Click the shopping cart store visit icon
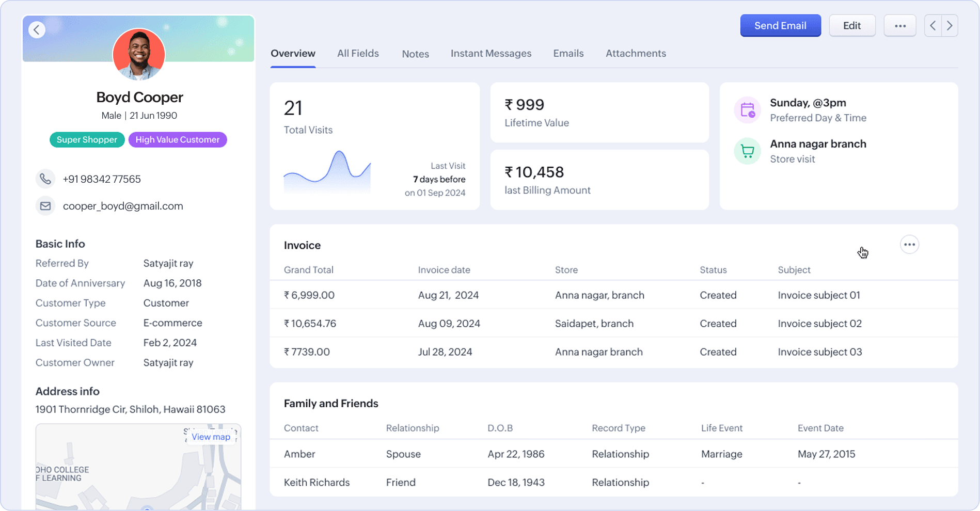This screenshot has height=511, width=980. pyautogui.click(x=747, y=151)
